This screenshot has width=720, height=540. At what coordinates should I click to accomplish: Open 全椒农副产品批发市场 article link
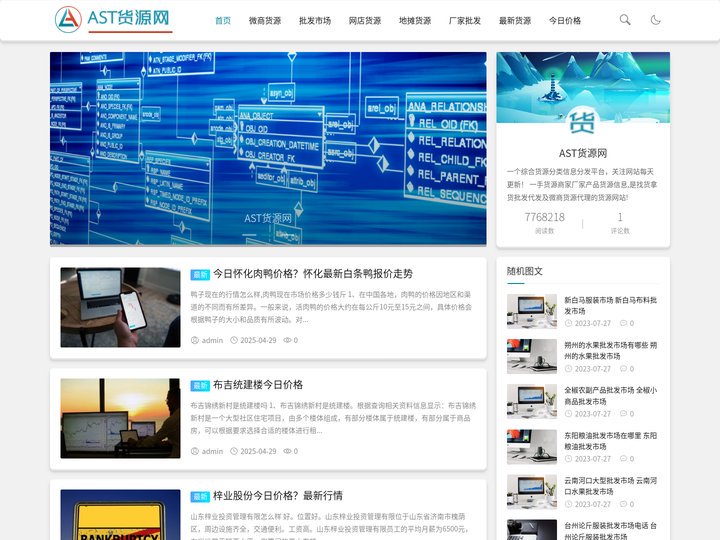[x=611, y=396]
